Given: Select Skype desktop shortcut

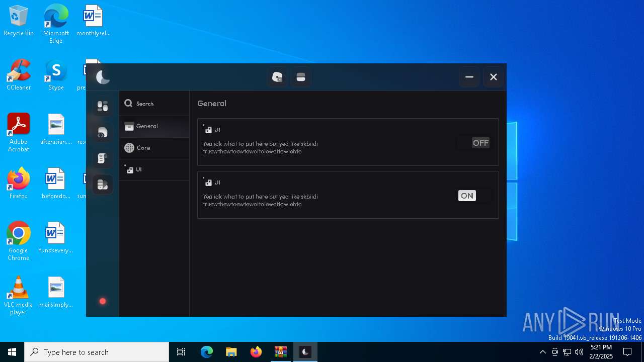Looking at the screenshot, I should 56,75.
